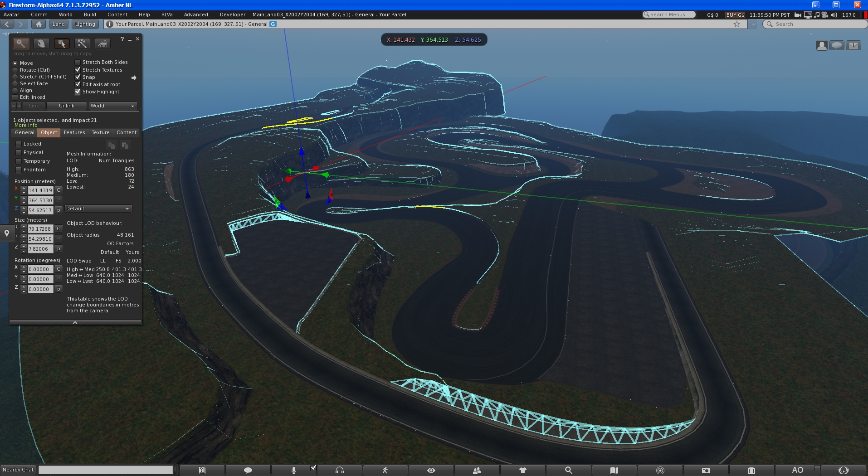Open the World coordinate dropdown
Screen dimensions: 868x476
coord(112,106)
